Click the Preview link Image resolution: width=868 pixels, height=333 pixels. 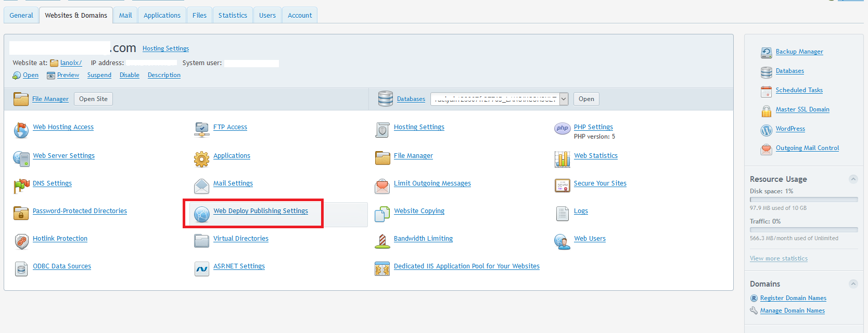(68, 75)
